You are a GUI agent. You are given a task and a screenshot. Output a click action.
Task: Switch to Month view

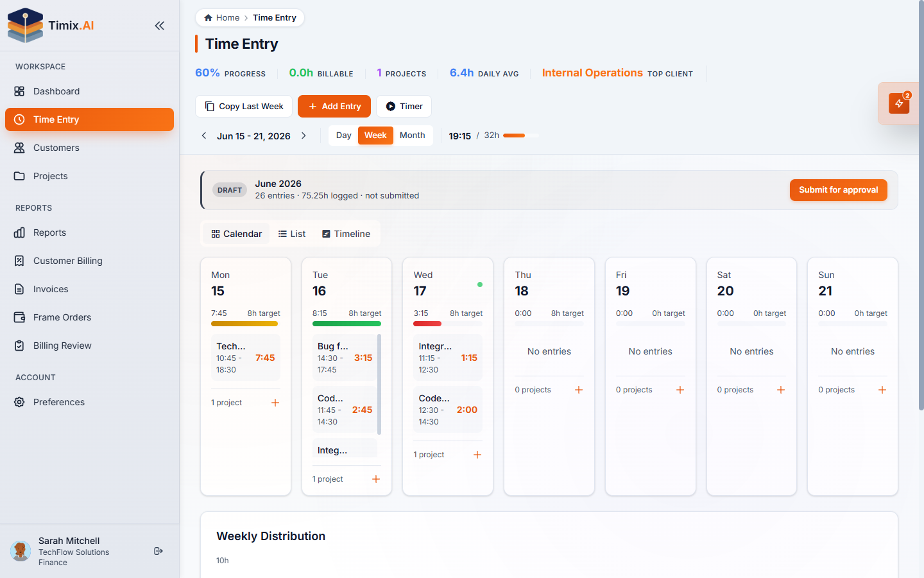[x=412, y=136]
